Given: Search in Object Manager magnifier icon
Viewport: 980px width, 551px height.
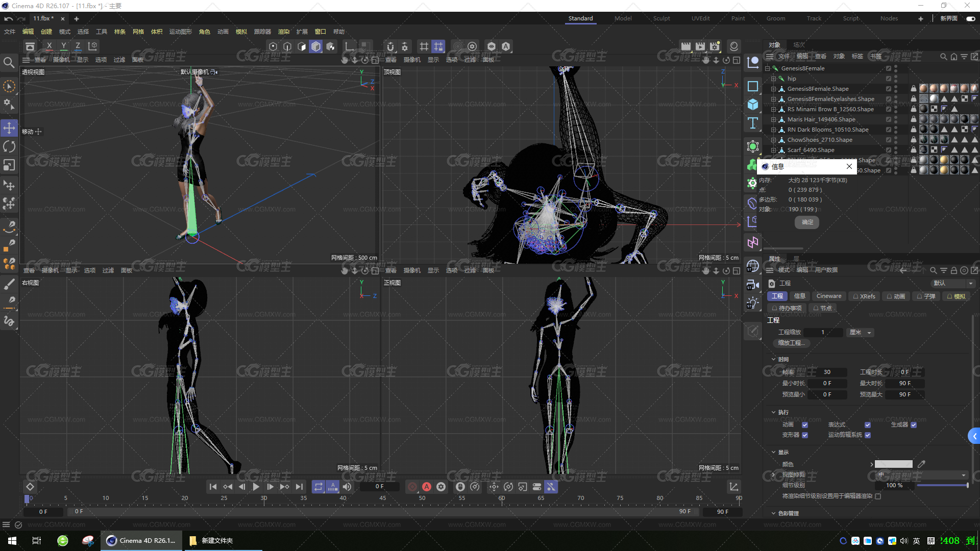Looking at the screenshot, I should 943,57.
